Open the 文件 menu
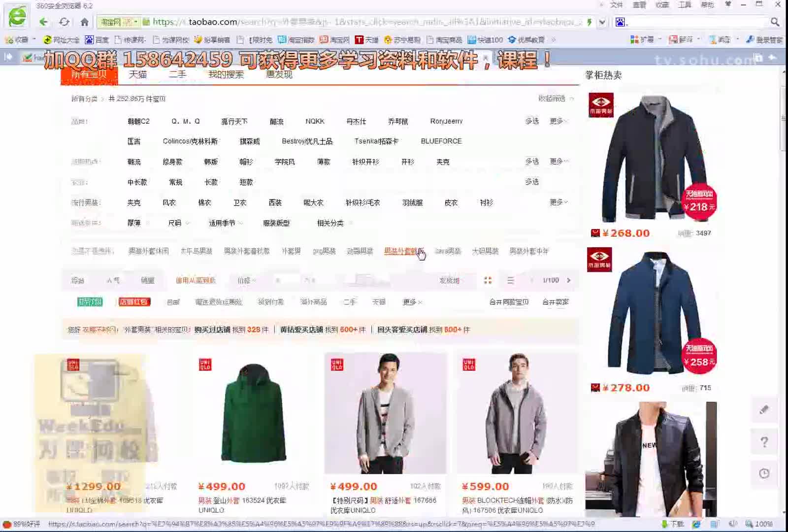Image resolution: width=788 pixels, height=532 pixels. pos(617,5)
